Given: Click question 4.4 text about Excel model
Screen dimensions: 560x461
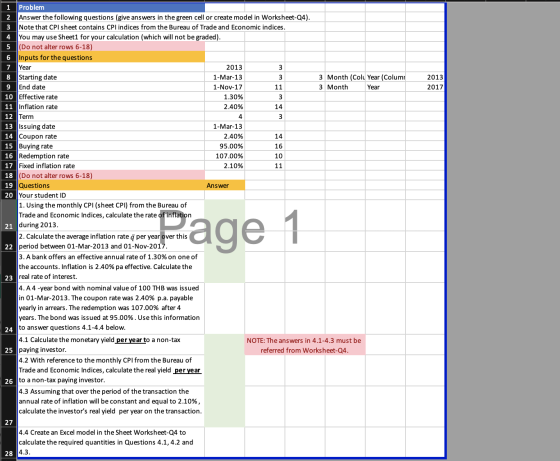Looking at the screenshot, I should click(x=111, y=442).
